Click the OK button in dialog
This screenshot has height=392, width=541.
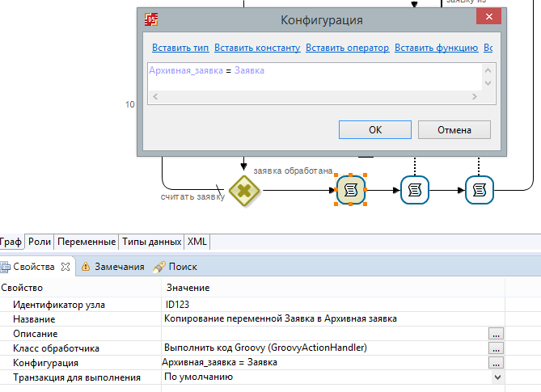[374, 129]
